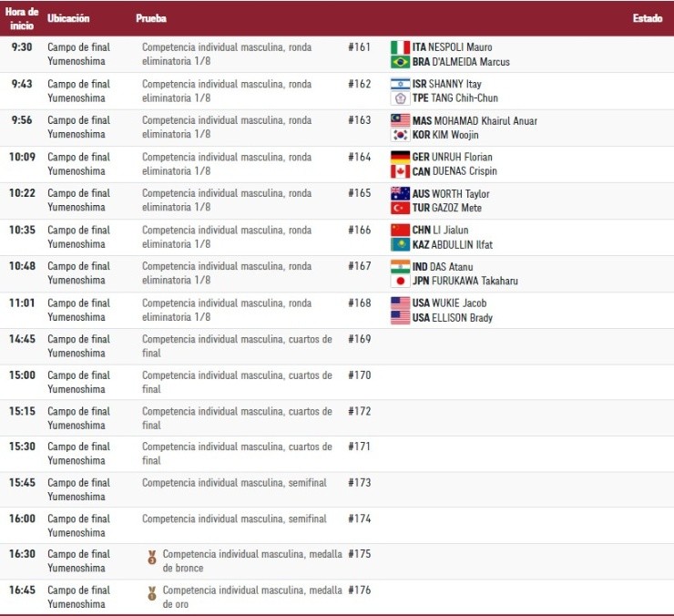Select match number #166
The width and height of the screenshot is (674, 616).
pos(359,230)
